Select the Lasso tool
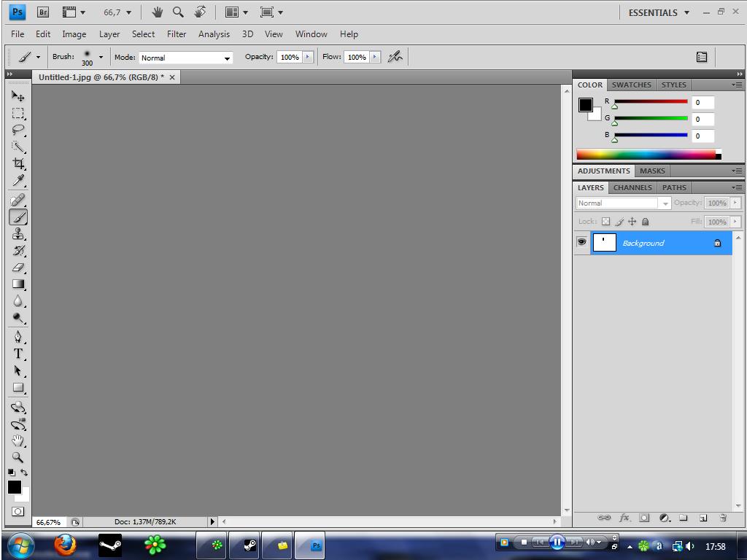The image size is (747, 560). click(18, 130)
